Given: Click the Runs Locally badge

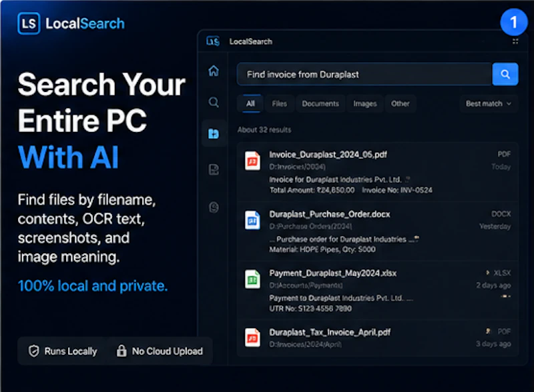Looking at the screenshot, I should (x=63, y=351).
